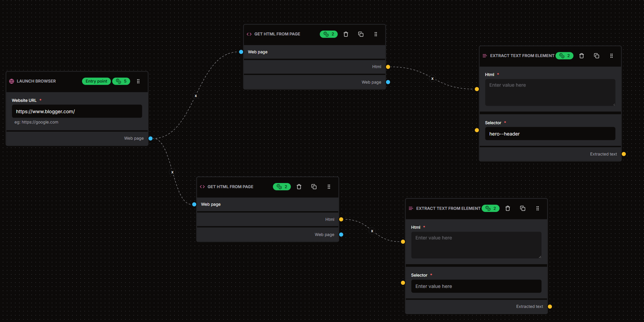This screenshot has height=322, width=644.
Task: Click Html textarea in top Extract Text node
Action: coord(550,93)
